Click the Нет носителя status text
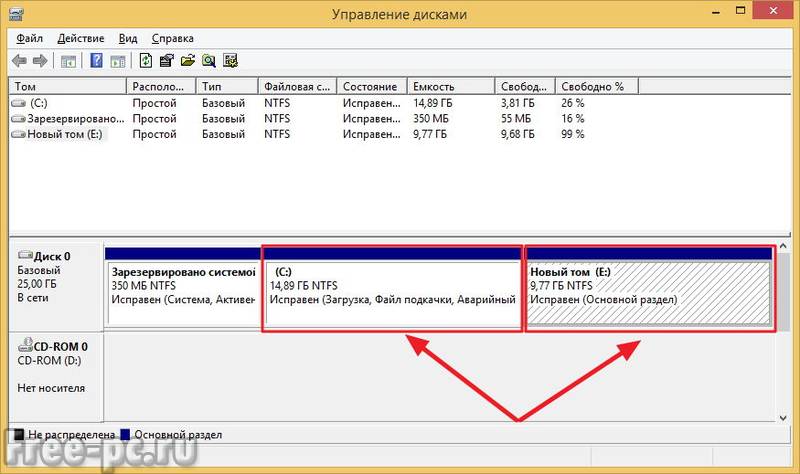 click(x=51, y=388)
